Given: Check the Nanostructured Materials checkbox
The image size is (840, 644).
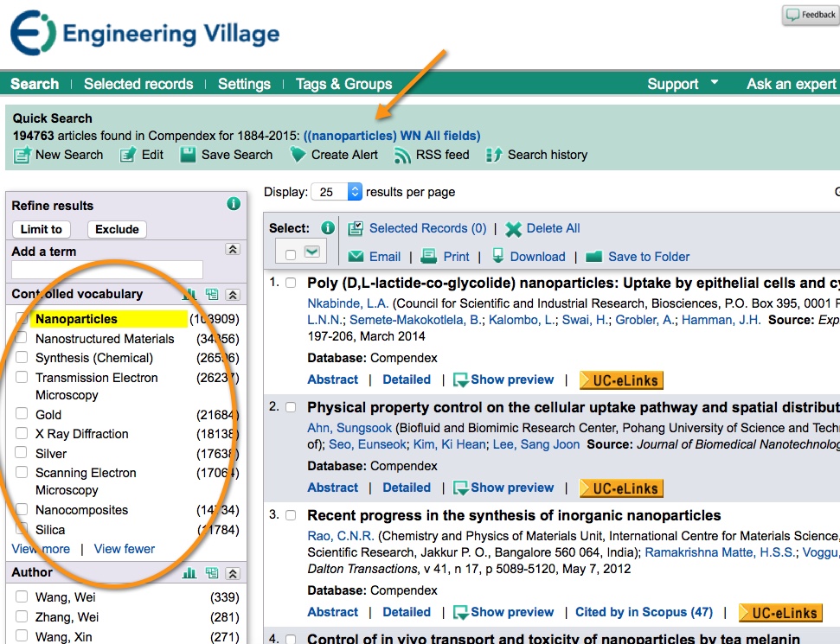Looking at the screenshot, I should click(x=22, y=338).
